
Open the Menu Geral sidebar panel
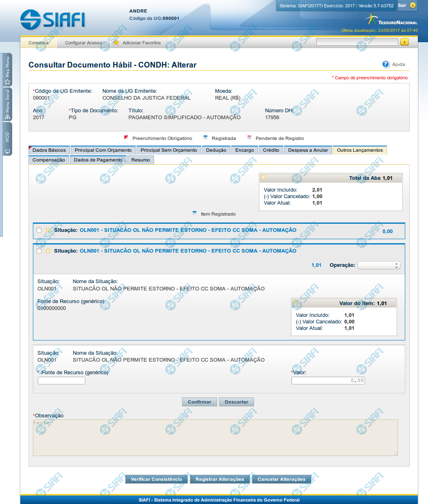tap(7, 104)
